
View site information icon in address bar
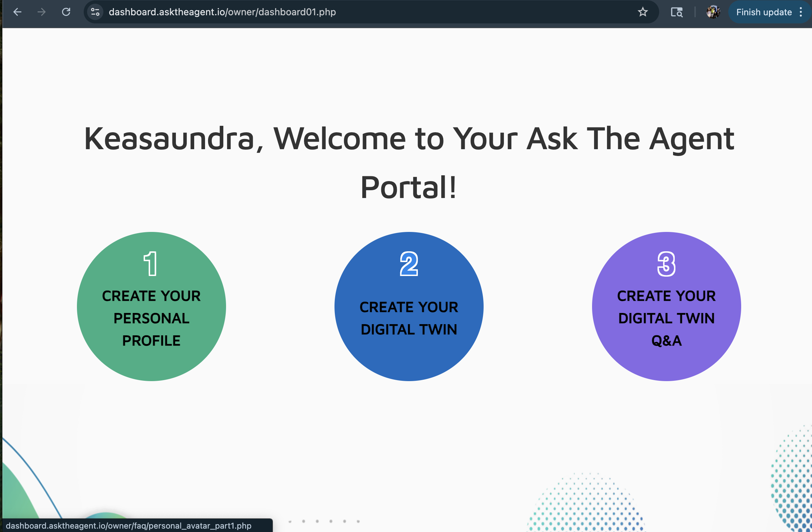(x=95, y=12)
